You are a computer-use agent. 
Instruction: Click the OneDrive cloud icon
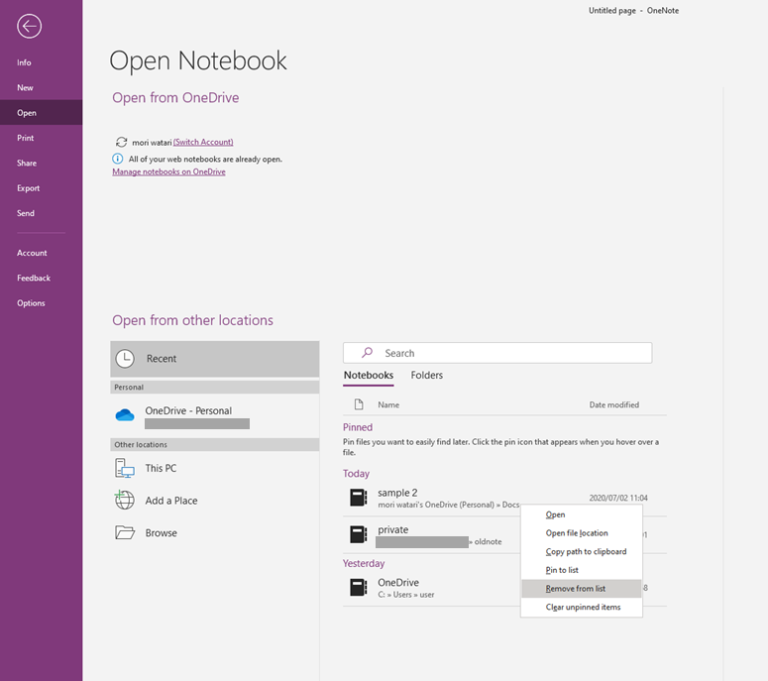coord(124,415)
